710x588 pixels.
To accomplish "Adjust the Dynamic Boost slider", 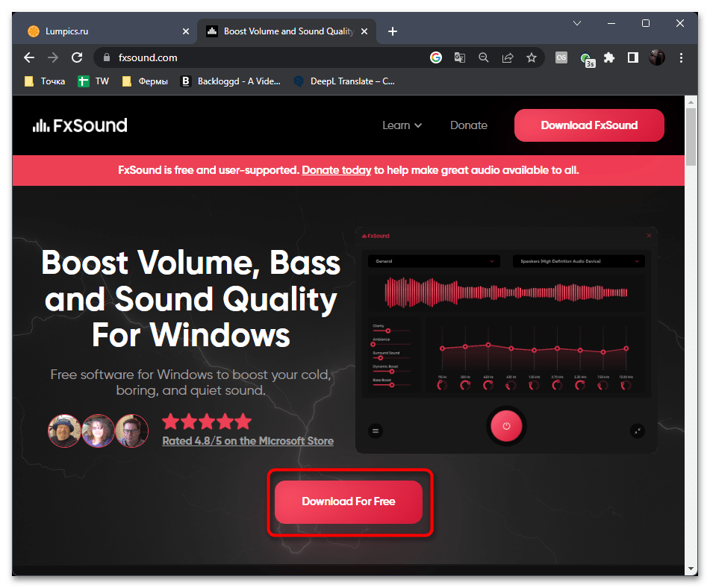I will coord(391,371).
